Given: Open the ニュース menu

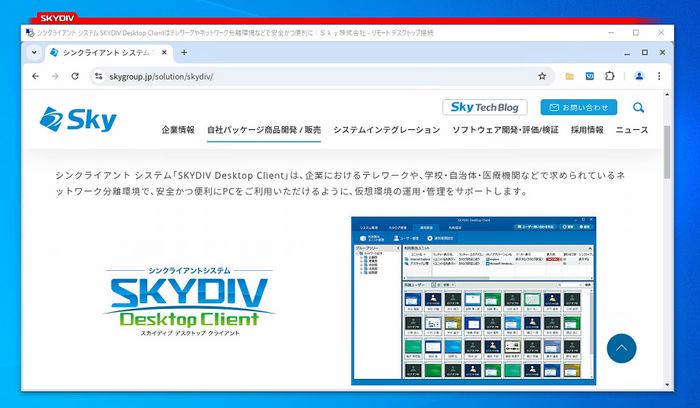Looking at the screenshot, I should 632,130.
